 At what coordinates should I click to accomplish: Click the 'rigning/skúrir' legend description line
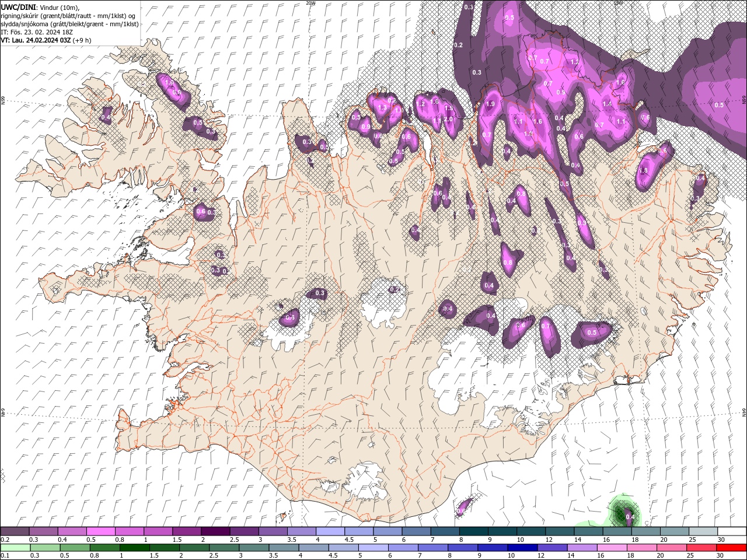(x=68, y=15)
